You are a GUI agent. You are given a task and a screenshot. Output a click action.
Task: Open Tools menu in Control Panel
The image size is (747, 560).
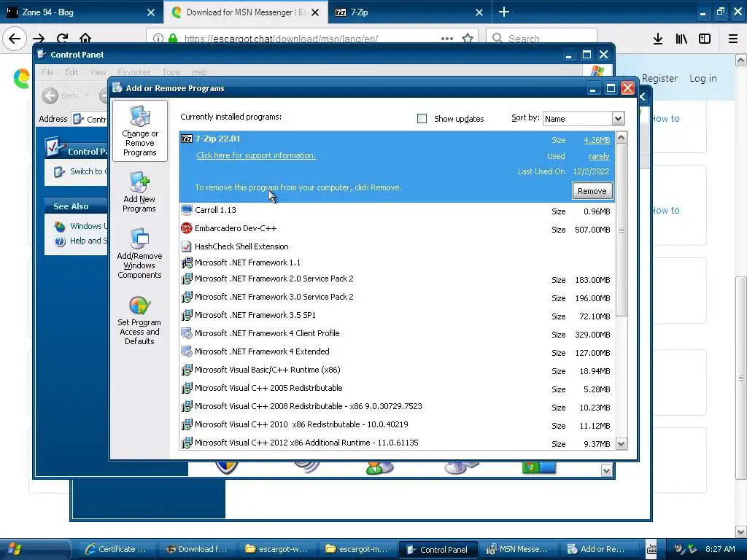[171, 72]
